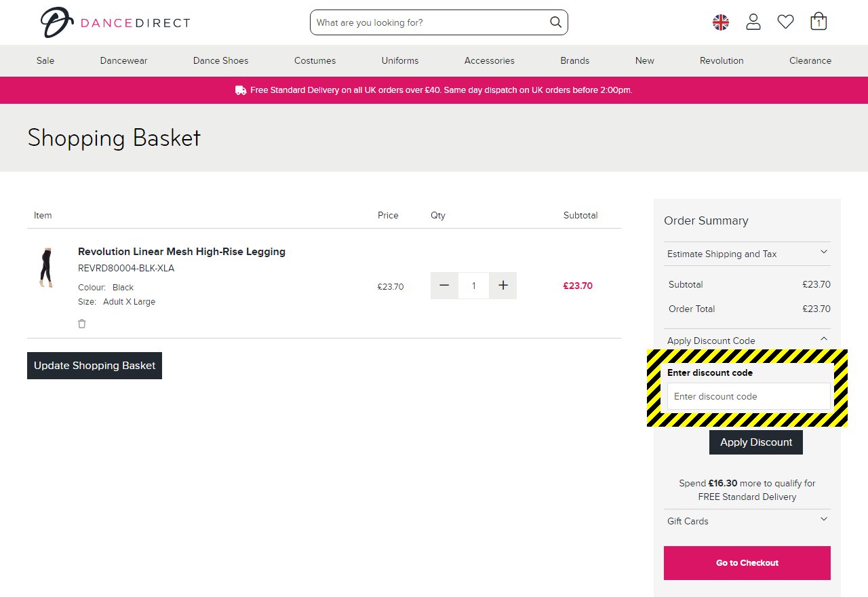Click the quantity value field
868x597 pixels.
[473, 286]
